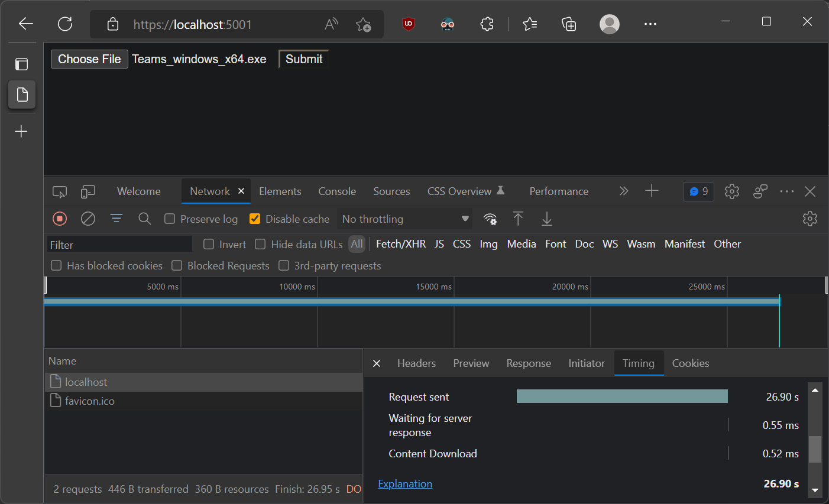This screenshot has height=504, width=829.
Task: Check Hide data URLs
Action: coord(260,244)
